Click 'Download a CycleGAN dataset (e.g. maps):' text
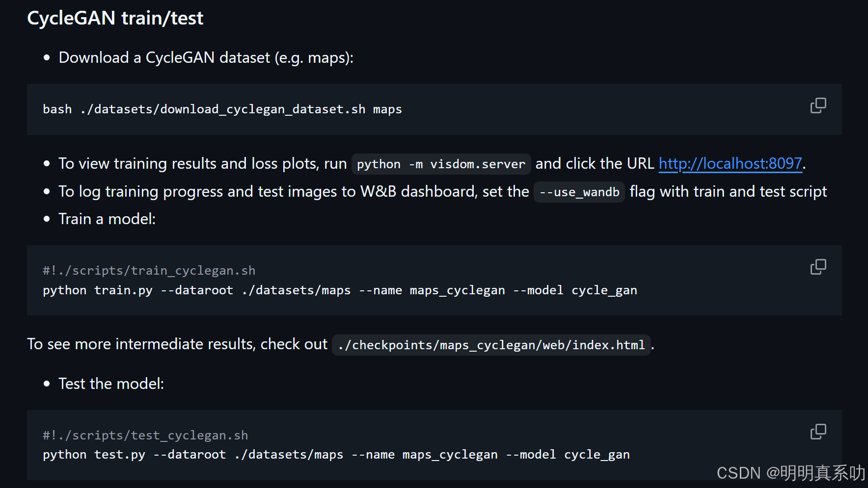868x488 pixels. pyautogui.click(x=206, y=58)
